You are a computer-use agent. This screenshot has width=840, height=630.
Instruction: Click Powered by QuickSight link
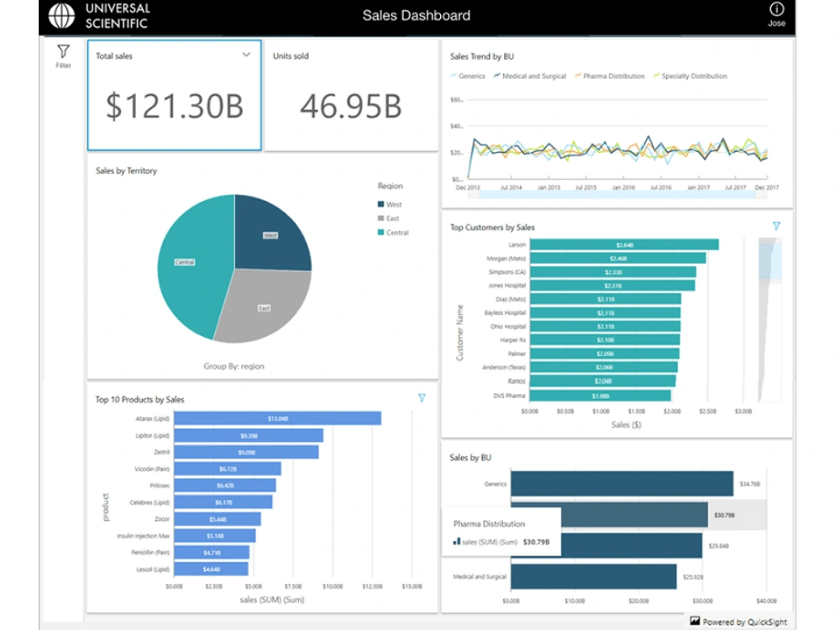coord(744,622)
